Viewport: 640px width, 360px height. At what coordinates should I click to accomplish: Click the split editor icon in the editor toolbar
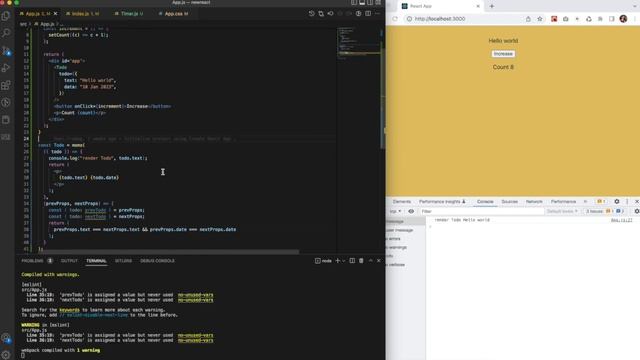tap(368, 13)
